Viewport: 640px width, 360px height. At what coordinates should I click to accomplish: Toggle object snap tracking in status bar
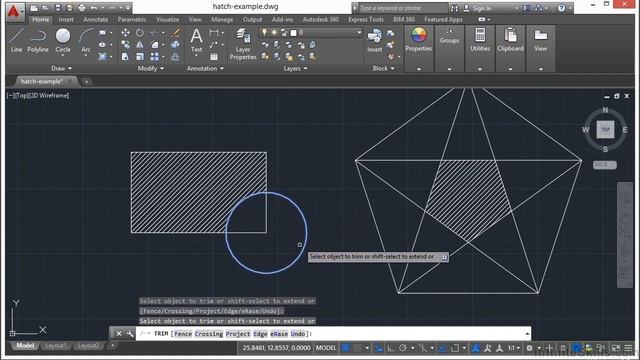click(442, 348)
